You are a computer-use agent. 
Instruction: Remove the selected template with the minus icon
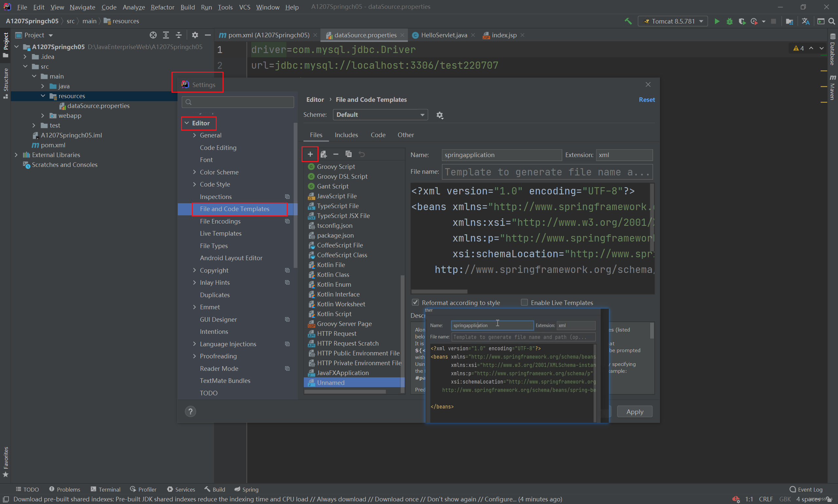(336, 154)
